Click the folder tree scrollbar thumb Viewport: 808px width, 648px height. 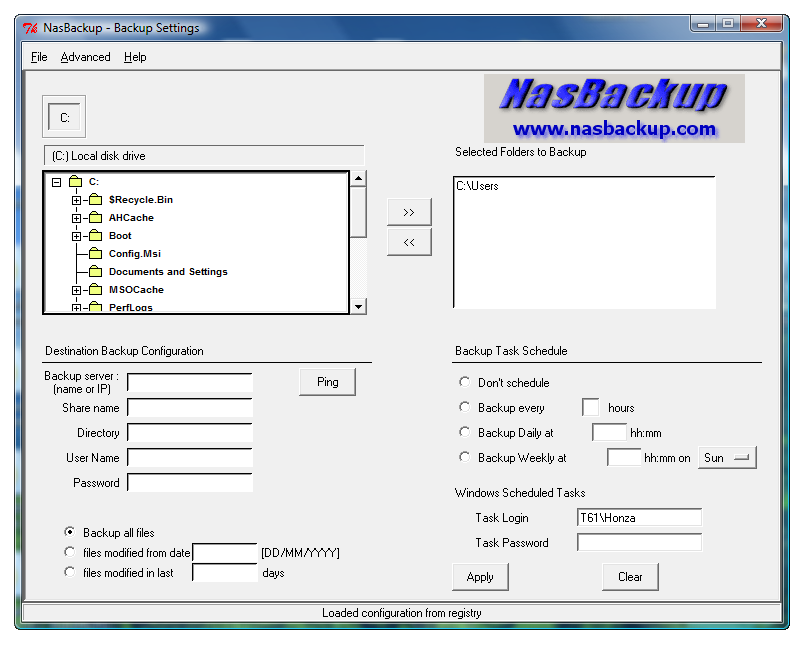tap(358, 212)
